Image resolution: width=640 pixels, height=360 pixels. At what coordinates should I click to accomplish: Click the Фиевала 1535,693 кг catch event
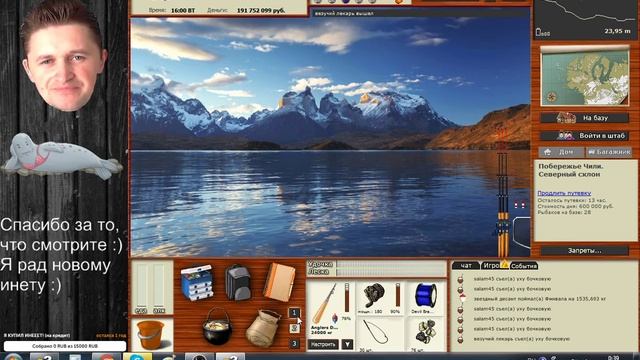(540, 299)
